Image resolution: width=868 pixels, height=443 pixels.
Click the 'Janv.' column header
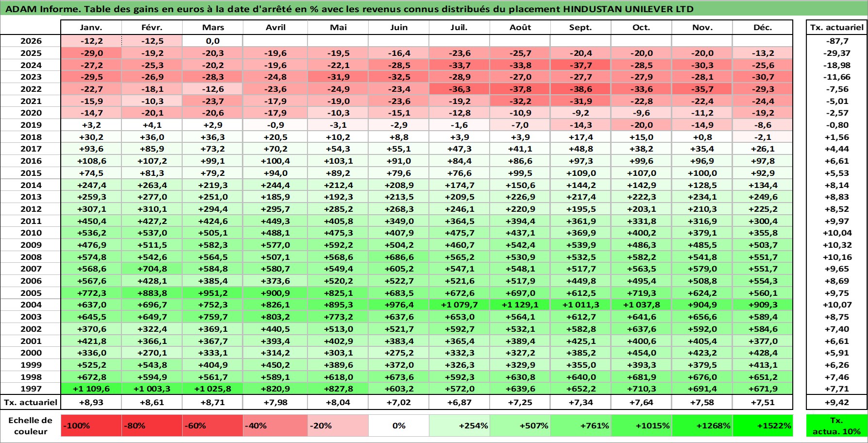click(x=91, y=28)
